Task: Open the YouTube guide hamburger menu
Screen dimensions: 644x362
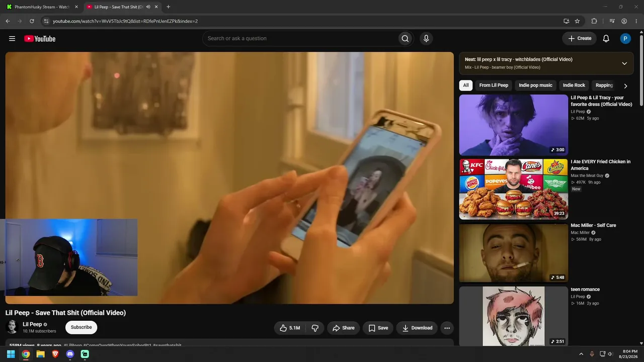Action: pyautogui.click(x=12, y=39)
